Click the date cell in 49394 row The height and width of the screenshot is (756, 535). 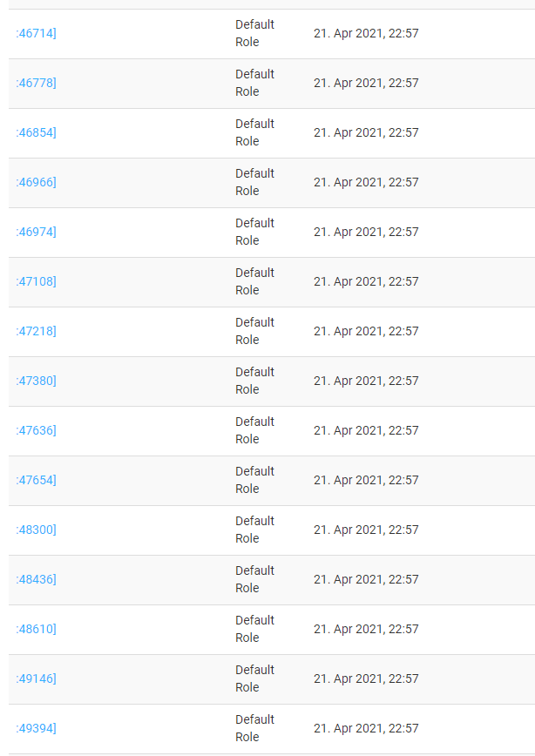(366, 728)
